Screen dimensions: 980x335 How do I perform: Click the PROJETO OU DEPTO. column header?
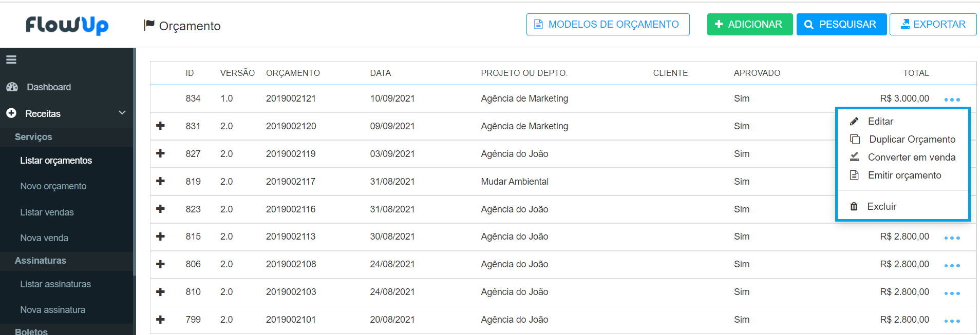pos(524,73)
